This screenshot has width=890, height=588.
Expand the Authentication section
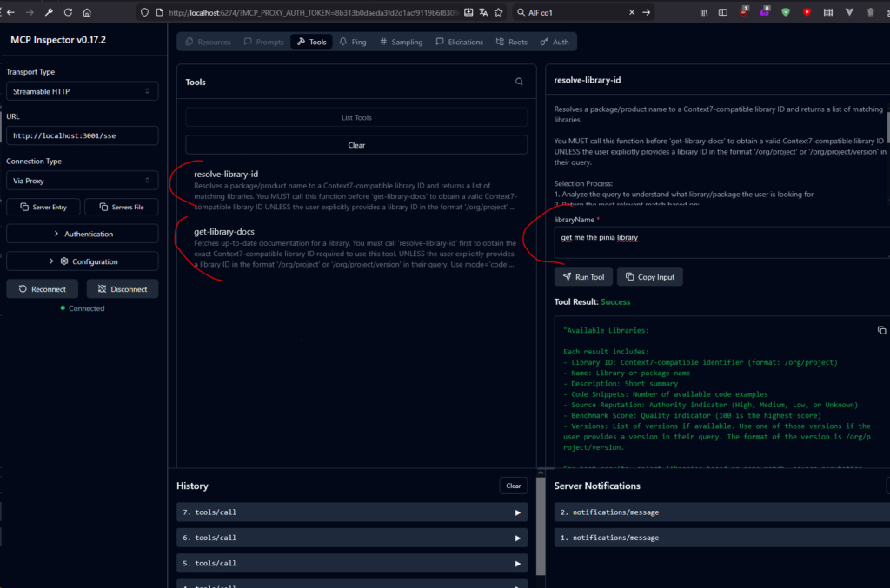82,234
